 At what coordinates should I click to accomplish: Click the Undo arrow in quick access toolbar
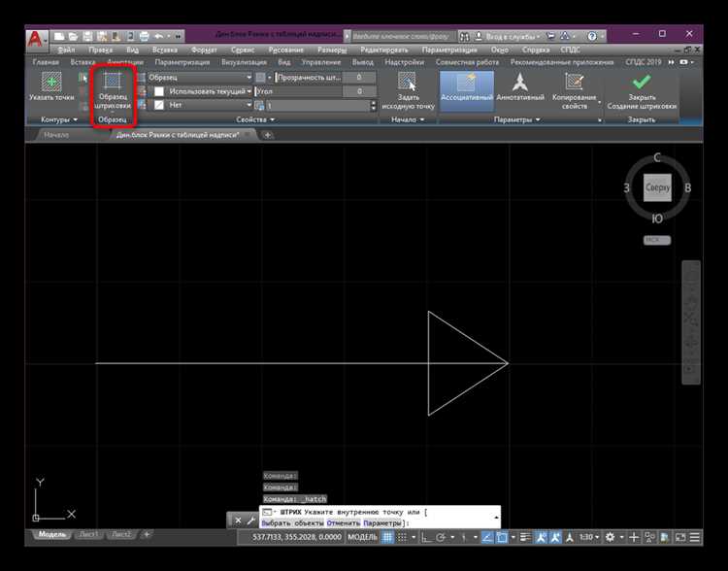click(x=159, y=36)
